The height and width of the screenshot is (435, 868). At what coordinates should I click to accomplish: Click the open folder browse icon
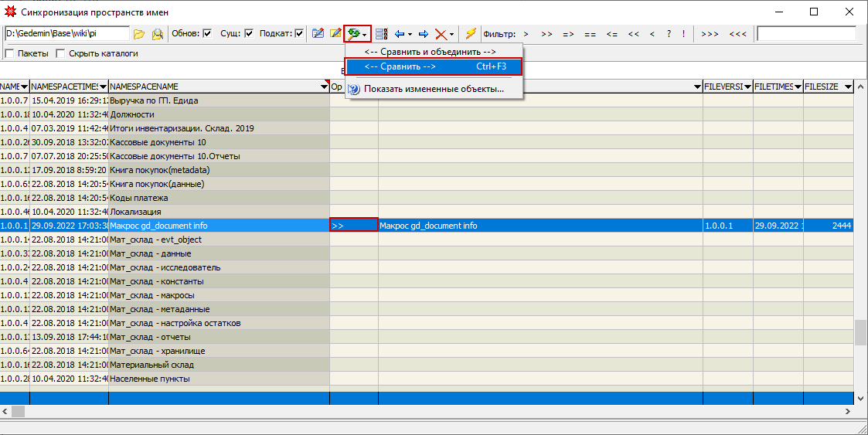tap(139, 34)
